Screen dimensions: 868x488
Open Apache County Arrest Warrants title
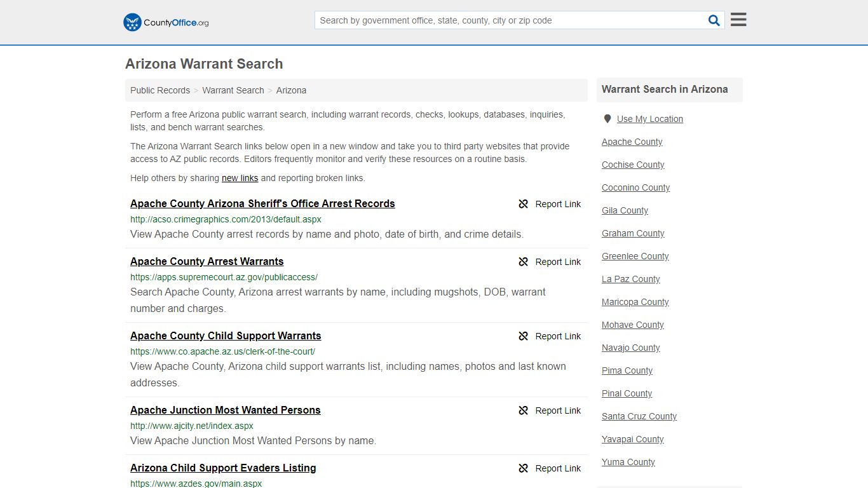point(207,261)
